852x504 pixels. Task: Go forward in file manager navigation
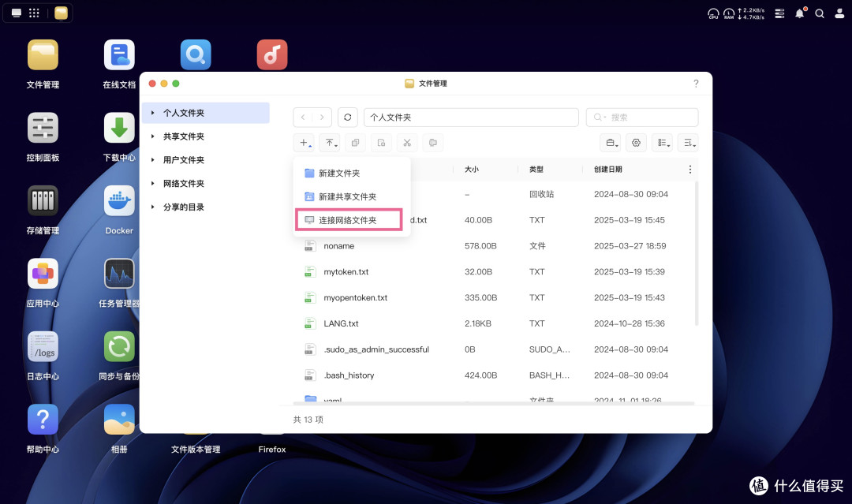[322, 118]
